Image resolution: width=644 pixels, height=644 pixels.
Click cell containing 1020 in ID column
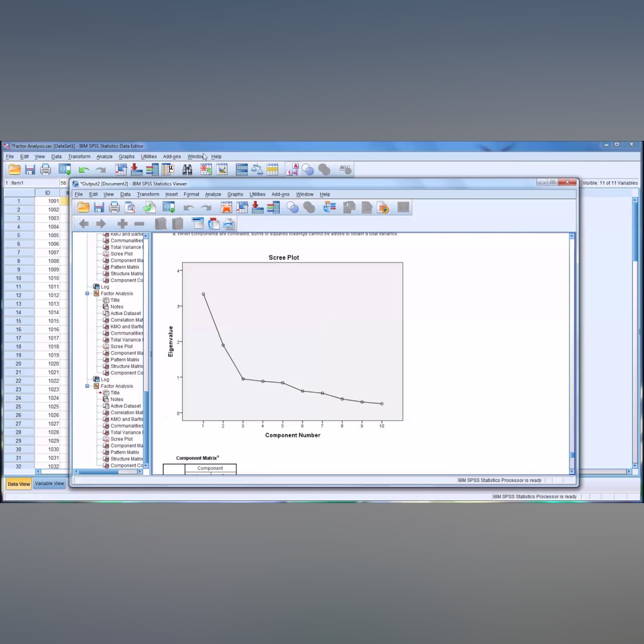point(47,364)
